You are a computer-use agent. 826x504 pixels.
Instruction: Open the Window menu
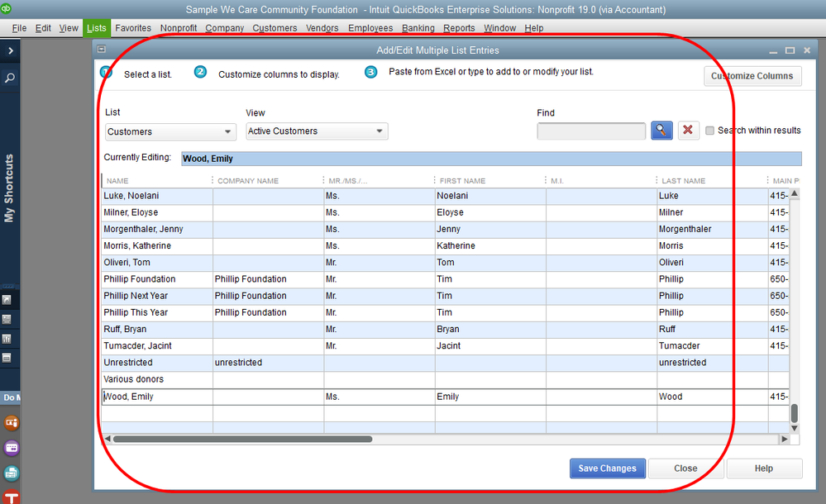coord(500,28)
